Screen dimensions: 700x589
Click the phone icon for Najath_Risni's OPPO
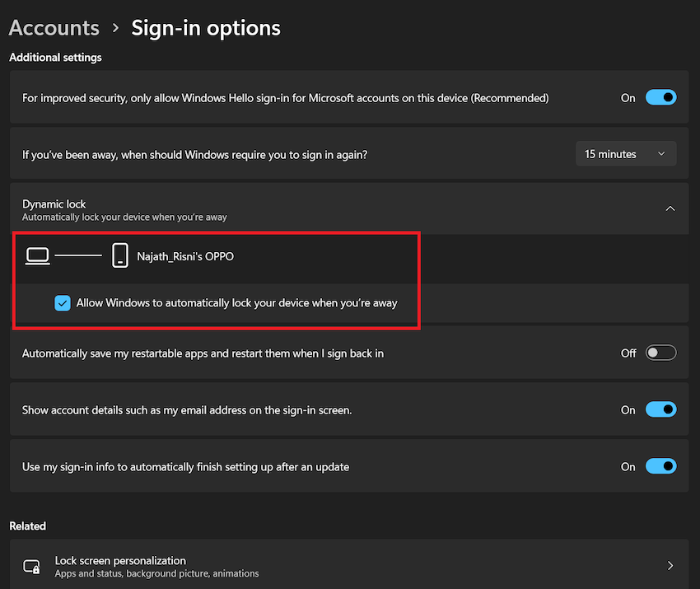coord(119,255)
